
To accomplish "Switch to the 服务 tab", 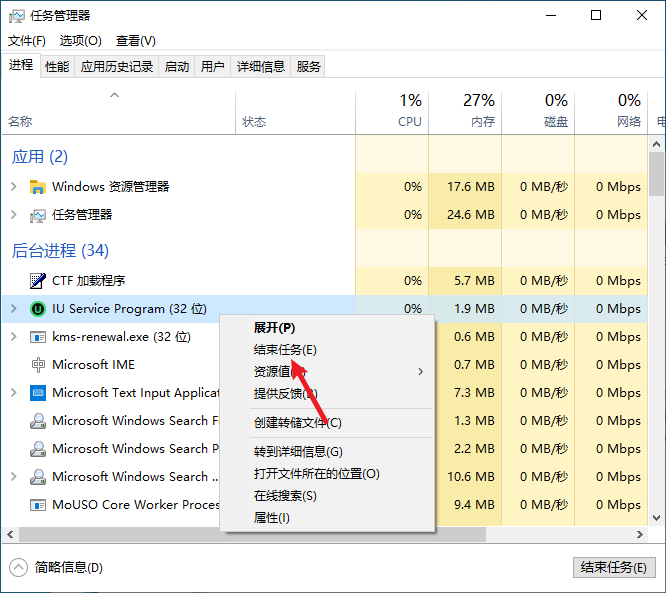I will (x=308, y=67).
